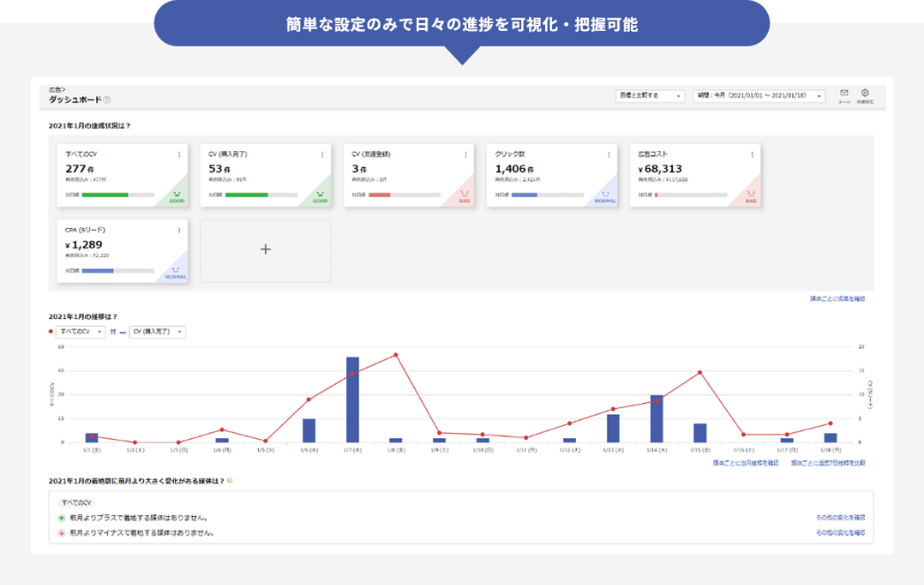
Task: Click the 2021年1月の推移は？ heading
Action: click(x=83, y=316)
